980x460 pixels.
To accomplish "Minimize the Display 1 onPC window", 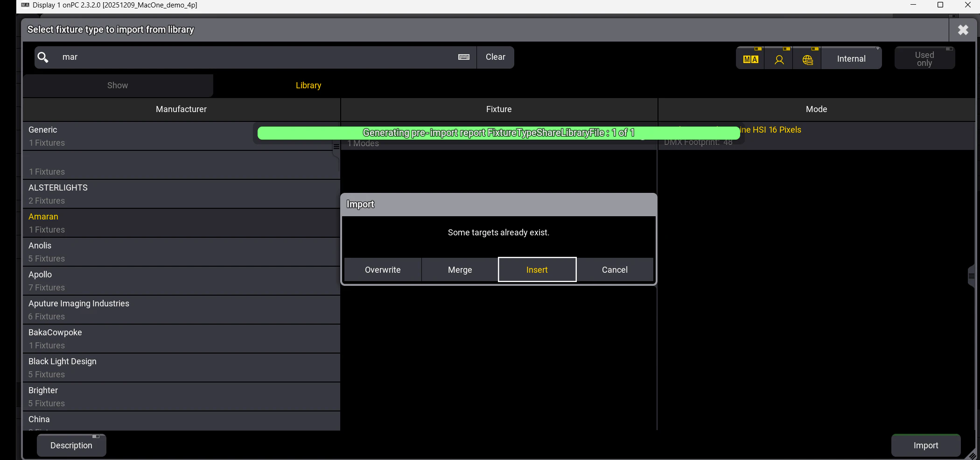I will click(913, 5).
